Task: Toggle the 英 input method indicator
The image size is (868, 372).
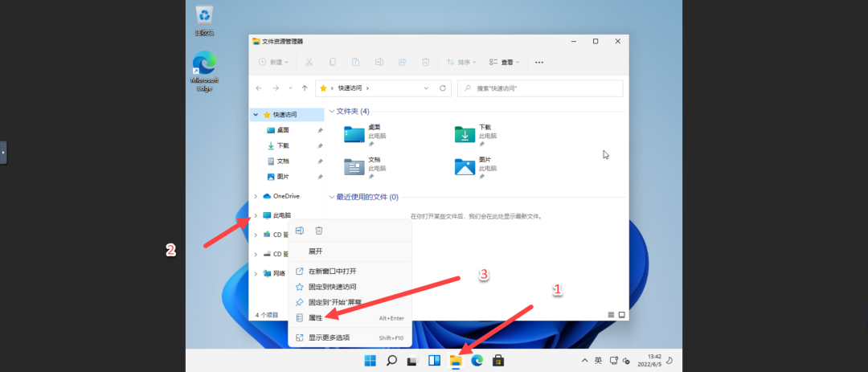Action: [x=599, y=361]
